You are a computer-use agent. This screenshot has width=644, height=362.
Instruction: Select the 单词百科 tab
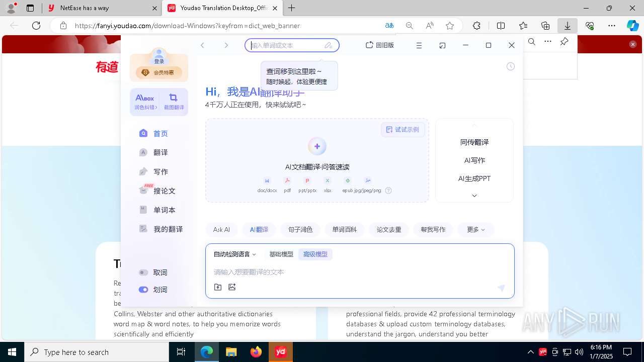tap(345, 230)
